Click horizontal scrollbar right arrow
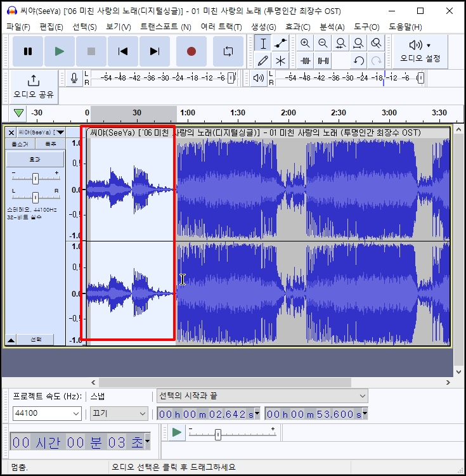466x476 pixels. [x=448, y=382]
